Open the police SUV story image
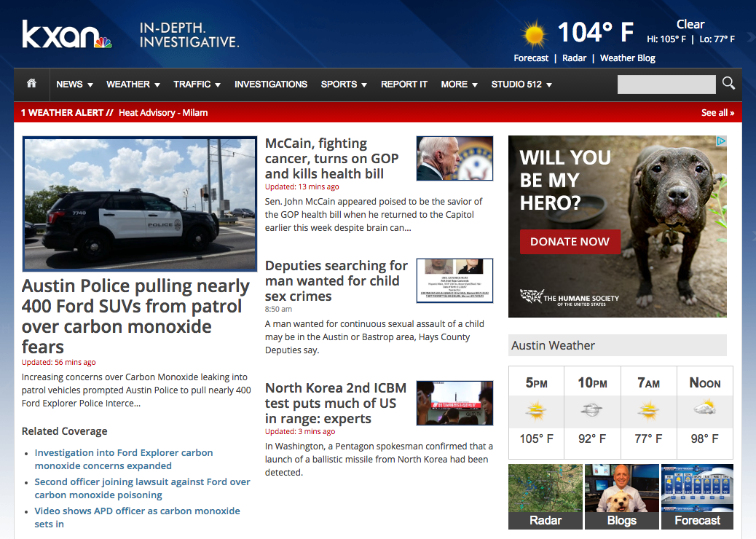 pos(140,203)
